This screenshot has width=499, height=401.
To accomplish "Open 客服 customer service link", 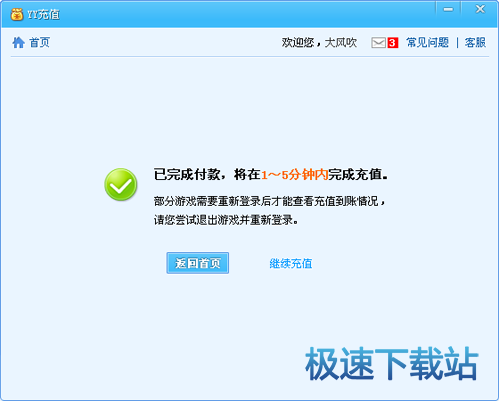I will [475, 43].
